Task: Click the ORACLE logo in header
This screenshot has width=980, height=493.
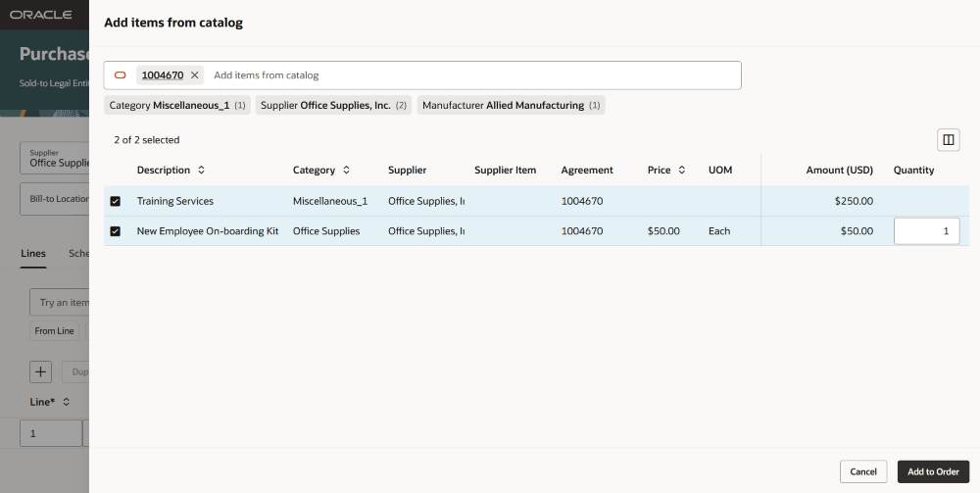Action: point(40,15)
